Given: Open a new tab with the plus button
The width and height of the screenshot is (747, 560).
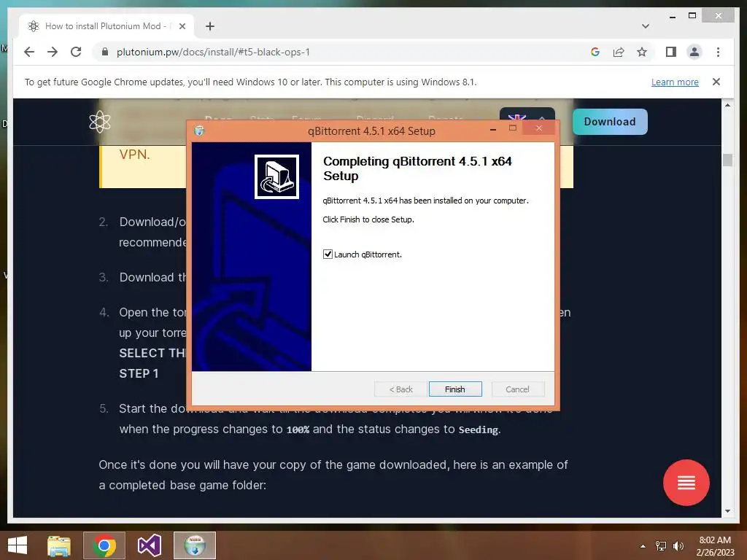Looking at the screenshot, I should click(x=210, y=26).
